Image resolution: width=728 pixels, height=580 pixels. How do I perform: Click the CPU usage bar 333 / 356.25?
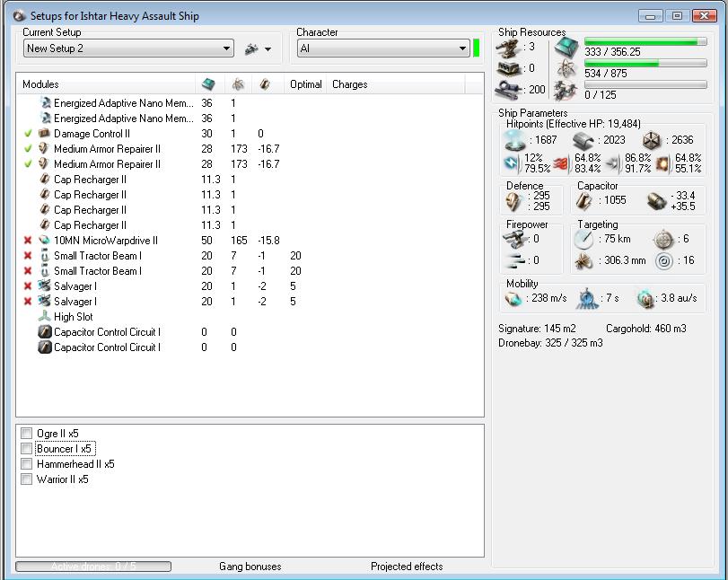coord(645,42)
